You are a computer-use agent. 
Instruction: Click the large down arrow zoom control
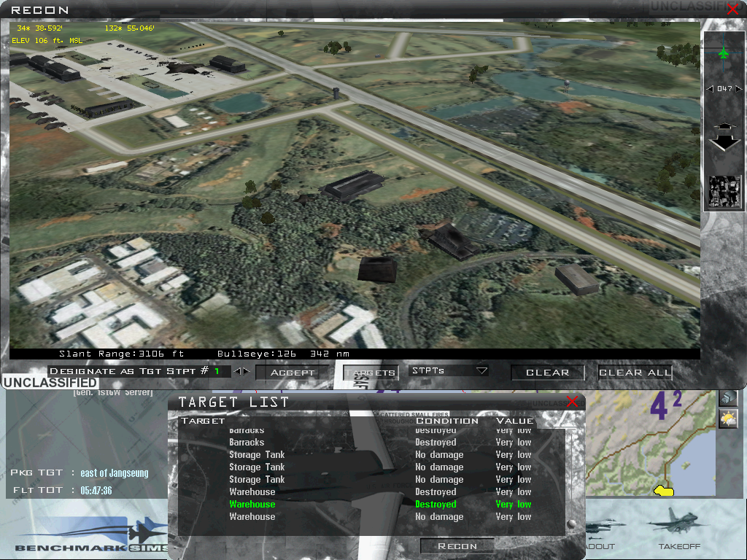tap(724, 143)
